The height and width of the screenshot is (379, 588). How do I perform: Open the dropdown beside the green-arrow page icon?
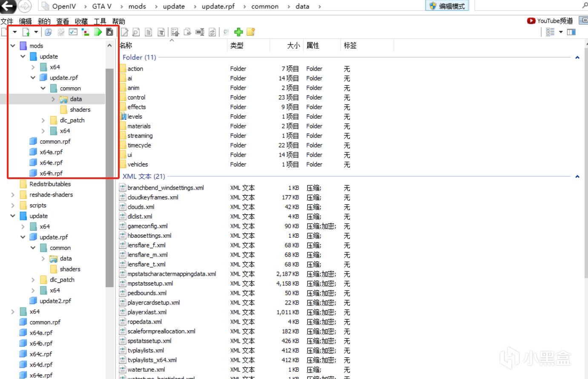[36, 32]
